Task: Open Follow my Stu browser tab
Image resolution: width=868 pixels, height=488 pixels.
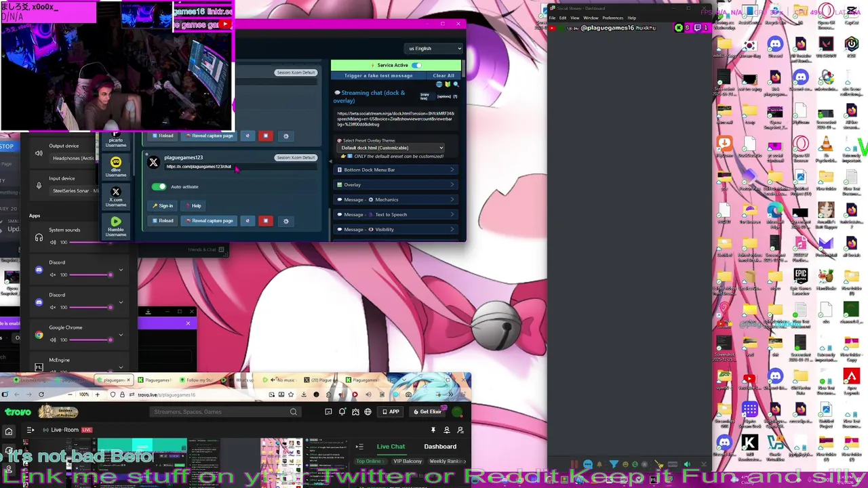Action: tap(196, 380)
